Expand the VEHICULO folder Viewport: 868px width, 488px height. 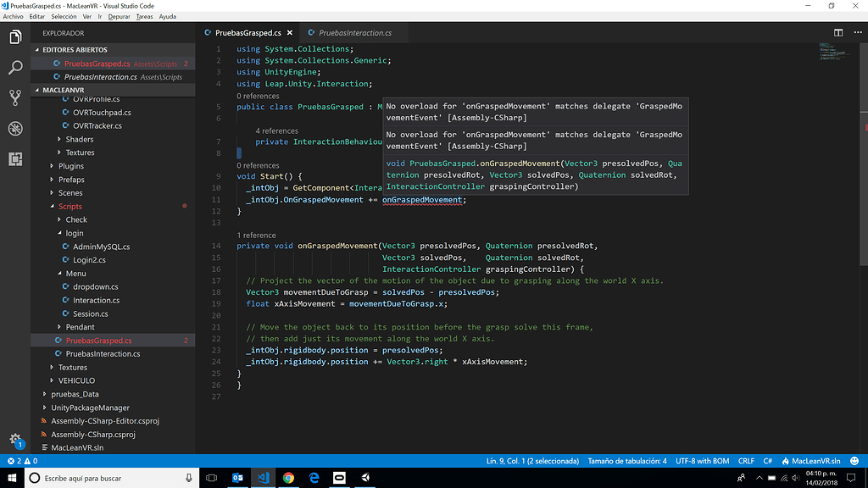point(76,380)
